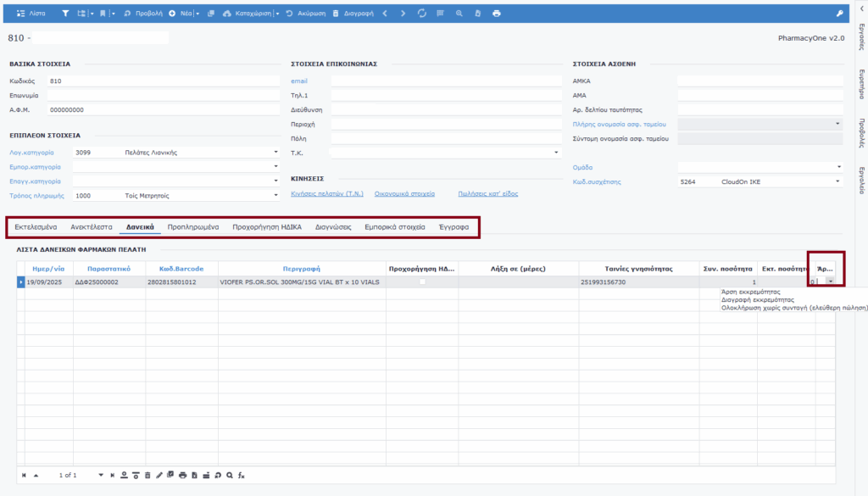The width and height of the screenshot is (868, 496).
Task: Toggle the Προχορήγηση ΗΔΙΚΑ checkbox in VIOFER row
Action: pos(422,281)
